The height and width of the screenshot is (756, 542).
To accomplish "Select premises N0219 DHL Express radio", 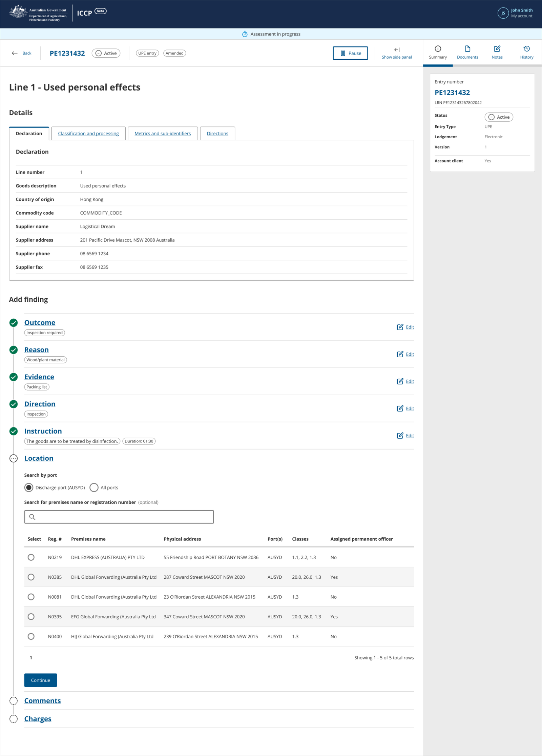I will (x=31, y=557).
